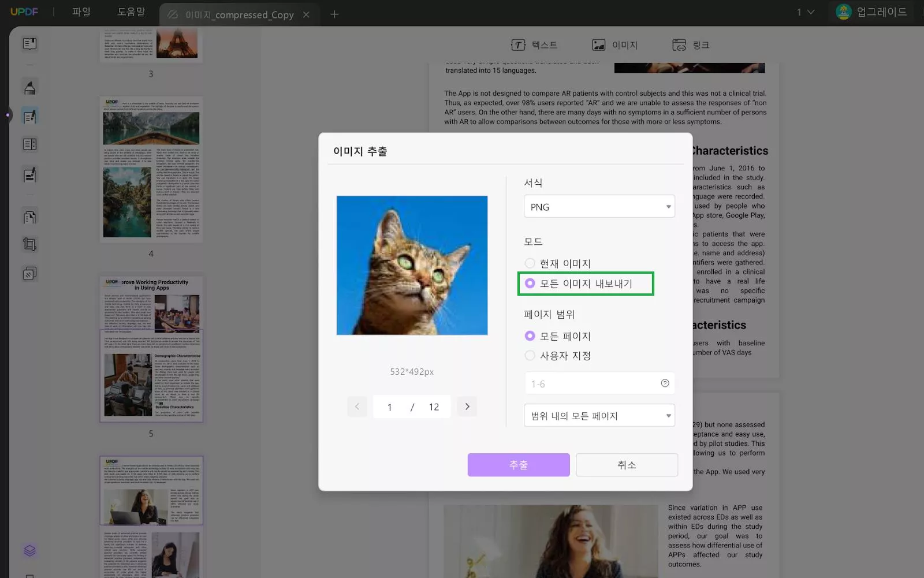Open page 4 thumbnail with lake photos
The height and width of the screenshot is (578, 924).
click(x=151, y=170)
